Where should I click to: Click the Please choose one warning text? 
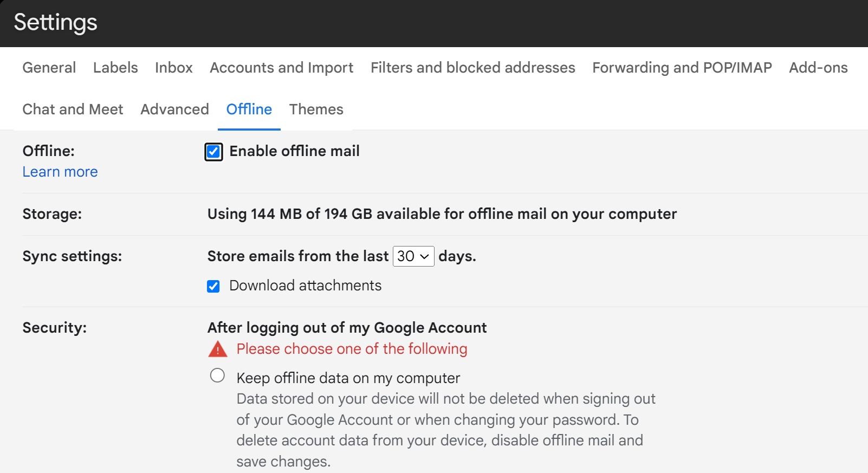352,349
